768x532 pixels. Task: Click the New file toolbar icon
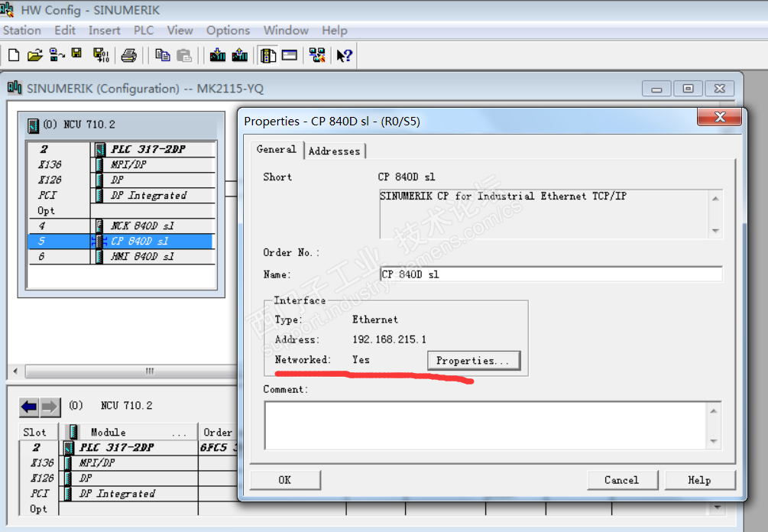pos(15,55)
